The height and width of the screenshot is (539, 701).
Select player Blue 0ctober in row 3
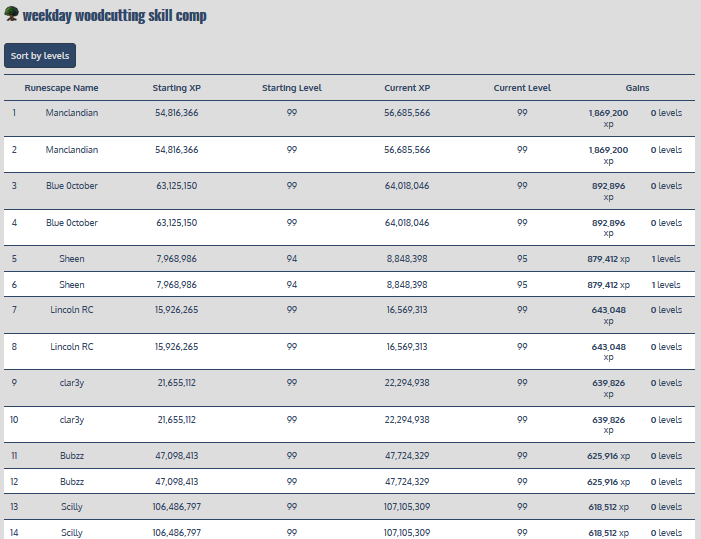(72, 186)
